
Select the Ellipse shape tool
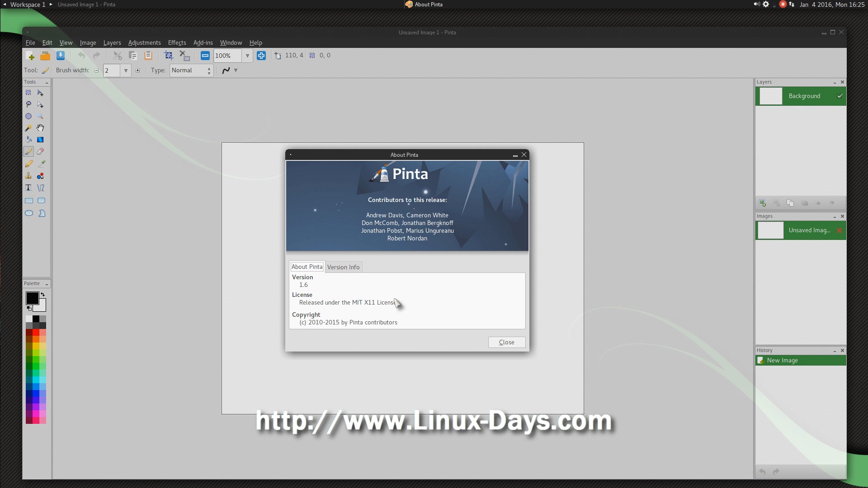pyautogui.click(x=29, y=213)
